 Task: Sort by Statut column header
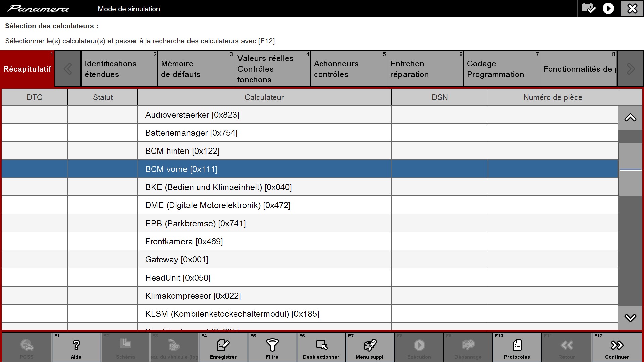pos(103,97)
